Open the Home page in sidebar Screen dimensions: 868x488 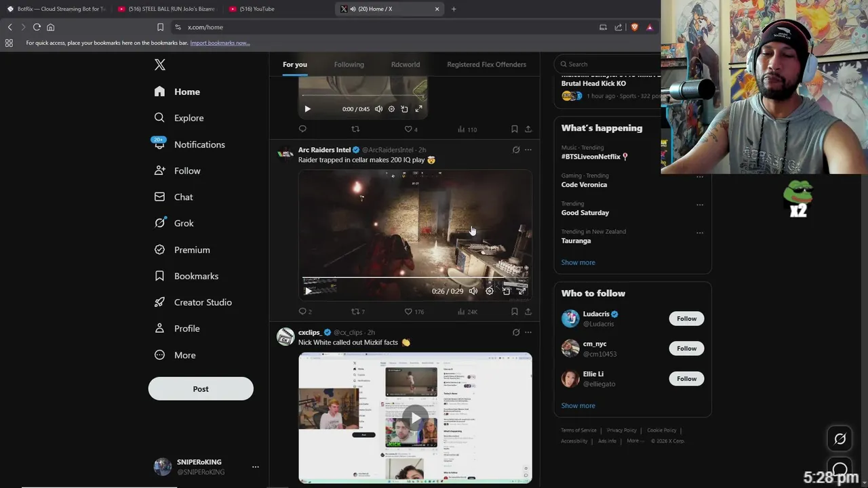coord(177,91)
